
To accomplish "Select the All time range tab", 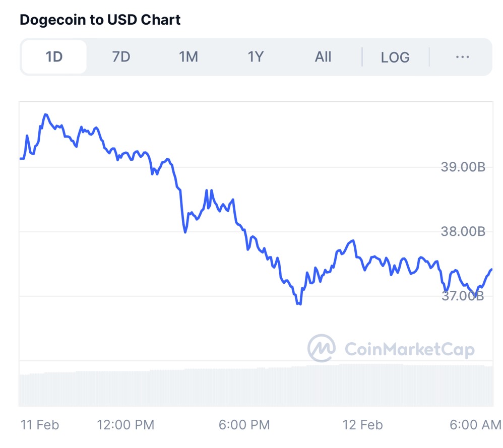I will 323,57.
